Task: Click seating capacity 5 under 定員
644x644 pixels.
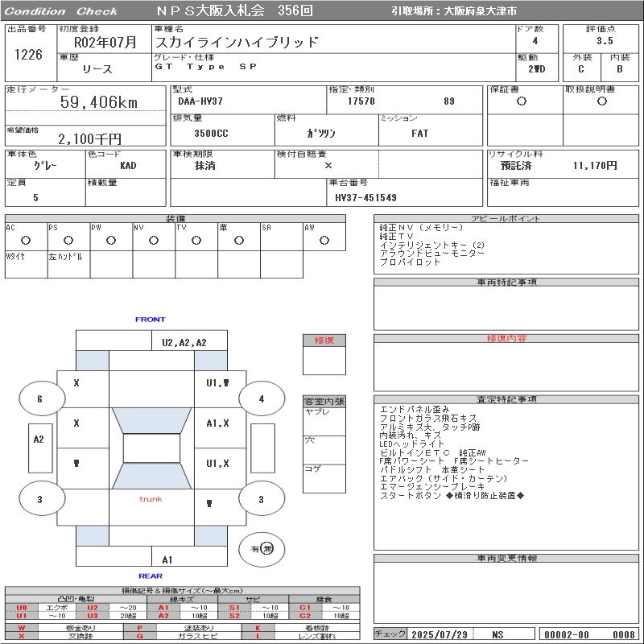Action: click(35, 198)
